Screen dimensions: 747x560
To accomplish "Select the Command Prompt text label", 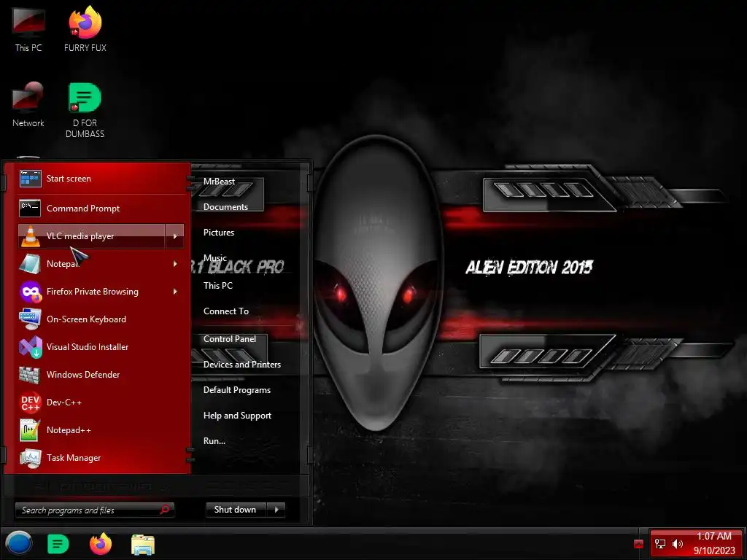I will click(83, 209).
